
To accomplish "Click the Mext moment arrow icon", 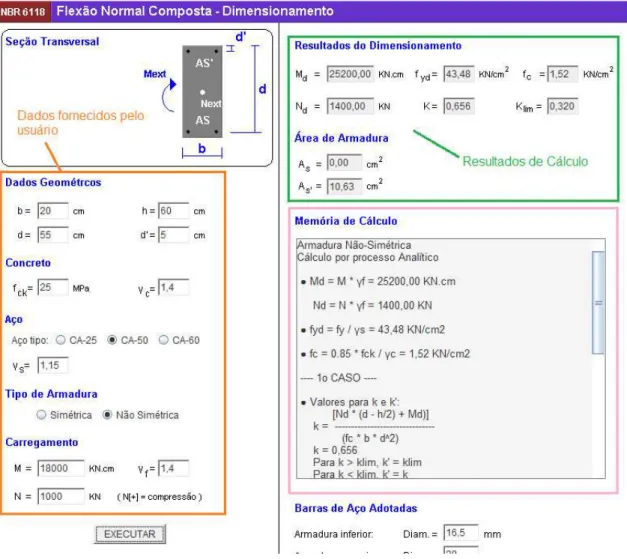I will pyautogui.click(x=169, y=97).
